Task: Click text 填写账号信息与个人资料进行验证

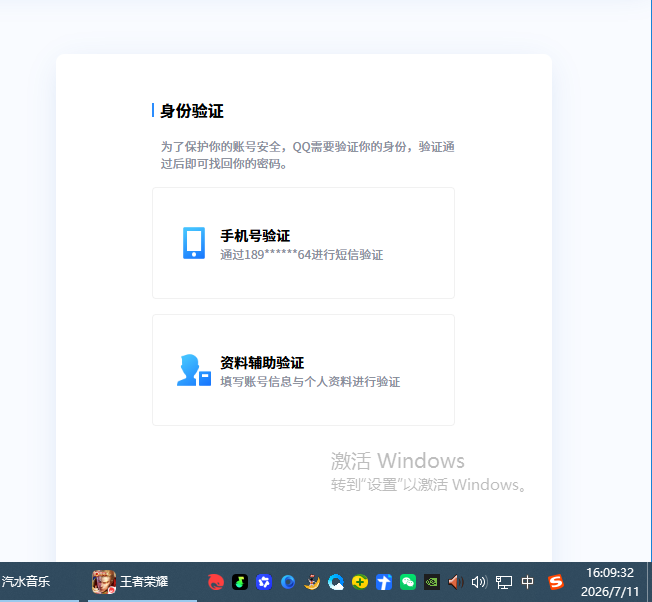Action: [310, 381]
